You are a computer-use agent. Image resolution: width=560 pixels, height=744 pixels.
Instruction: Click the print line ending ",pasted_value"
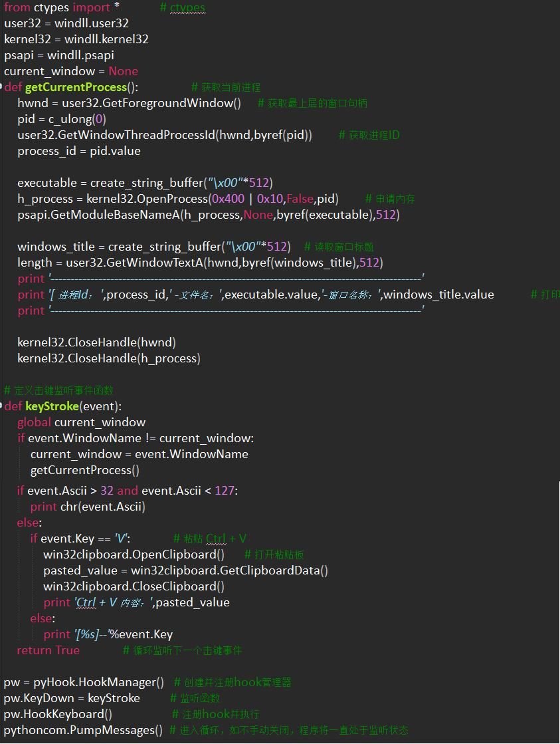137,602
